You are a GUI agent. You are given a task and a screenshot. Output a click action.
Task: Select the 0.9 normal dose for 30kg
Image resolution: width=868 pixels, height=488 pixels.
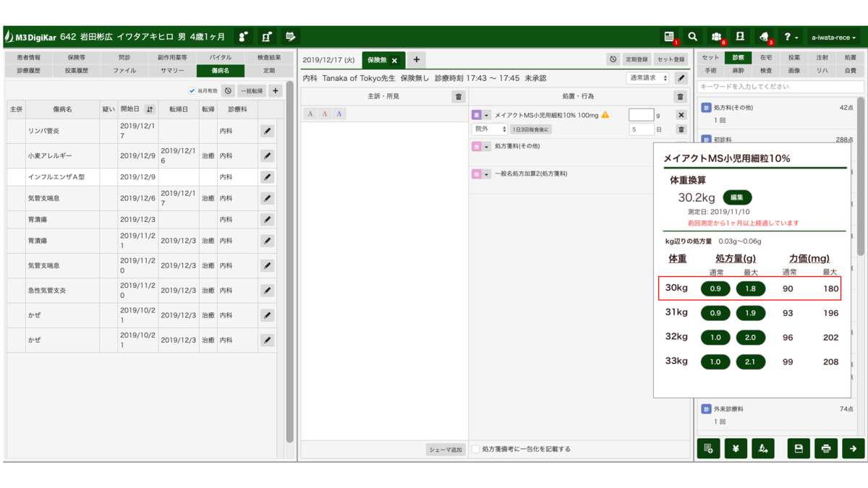coord(715,288)
